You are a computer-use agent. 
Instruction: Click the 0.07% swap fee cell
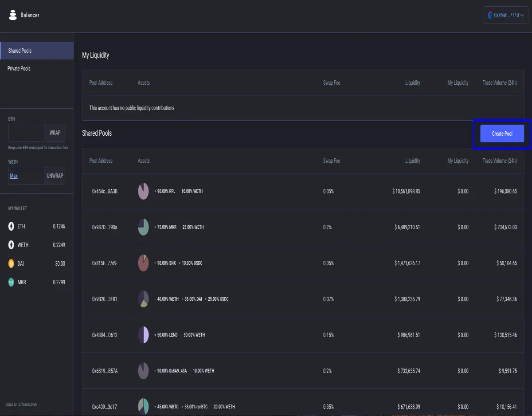click(x=329, y=299)
